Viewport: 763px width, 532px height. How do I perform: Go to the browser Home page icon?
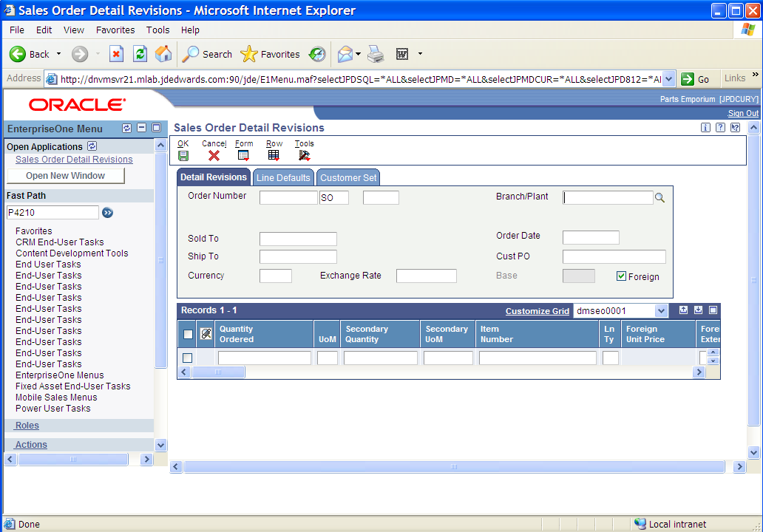point(163,54)
